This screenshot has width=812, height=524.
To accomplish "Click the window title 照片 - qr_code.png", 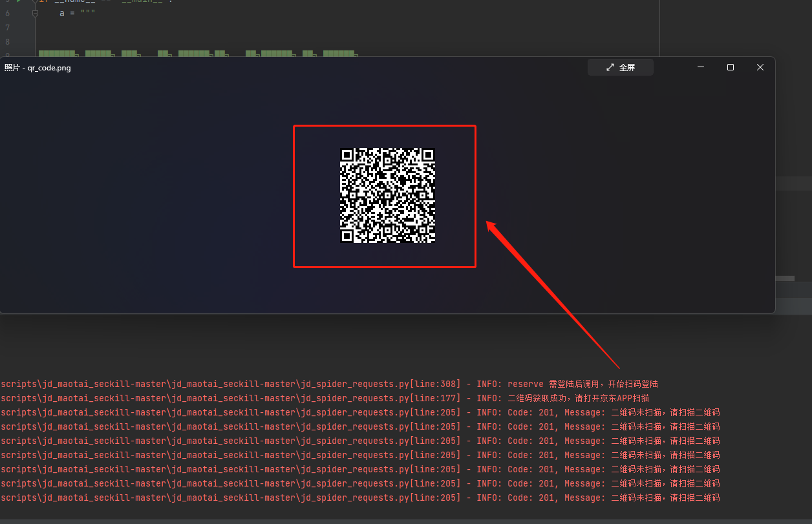I will 37,68.
